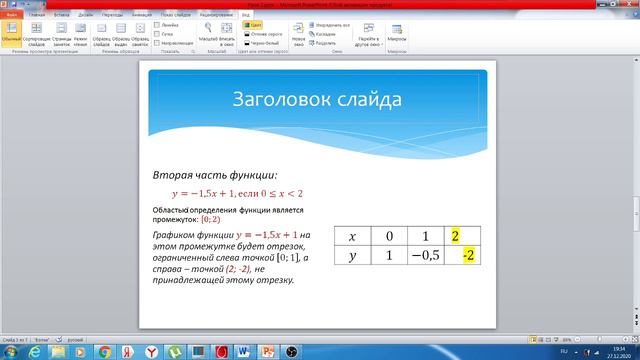
Task: Switch to Word from taskbar
Action: pos(244,352)
